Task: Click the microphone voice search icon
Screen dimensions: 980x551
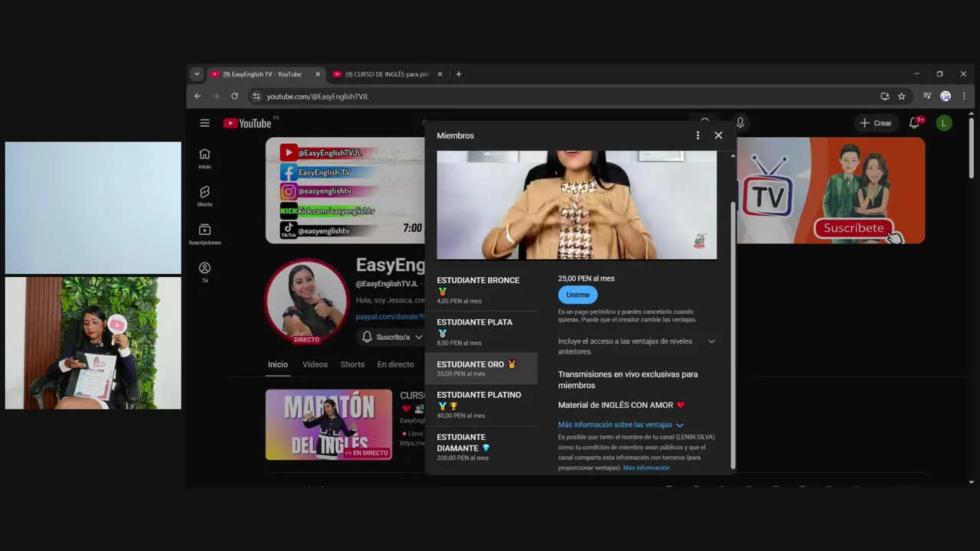Action: coord(740,122)
